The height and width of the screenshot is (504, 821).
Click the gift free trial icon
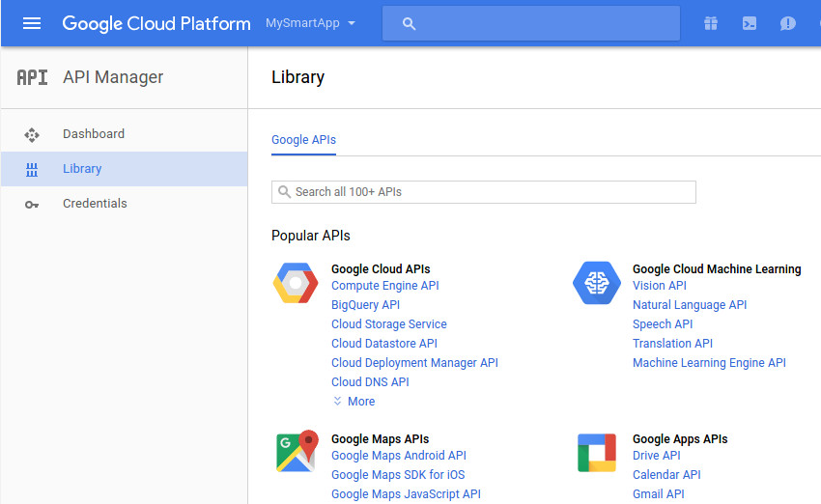[x=711, y=23]
